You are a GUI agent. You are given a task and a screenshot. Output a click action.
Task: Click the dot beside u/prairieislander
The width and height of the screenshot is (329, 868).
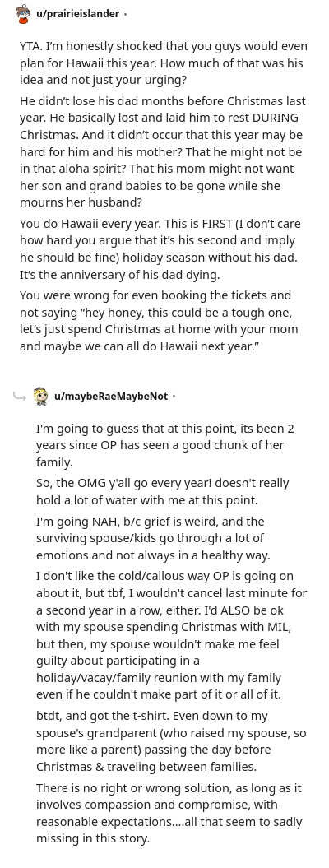126,14
